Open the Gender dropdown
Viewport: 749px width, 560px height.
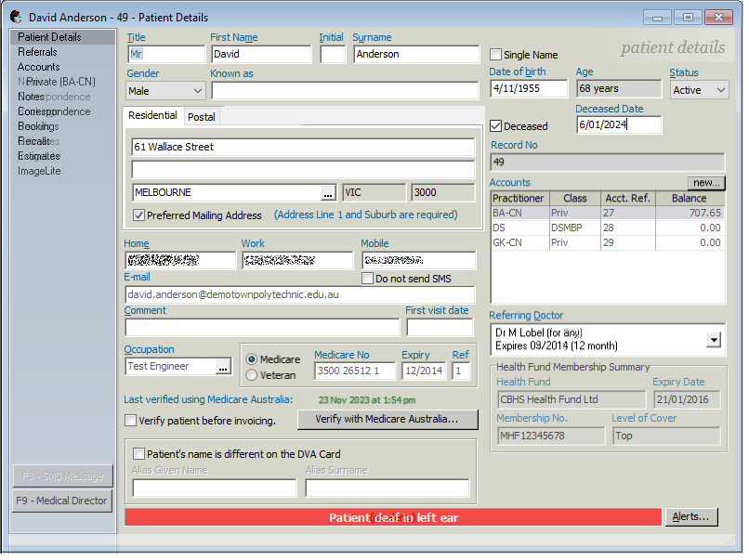pyautogui.click(x=196, y=93)
